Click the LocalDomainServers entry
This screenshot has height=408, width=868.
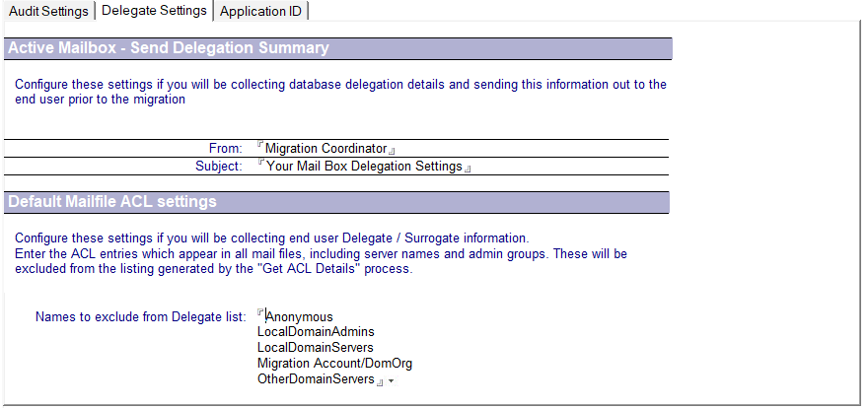click(315, 348)
